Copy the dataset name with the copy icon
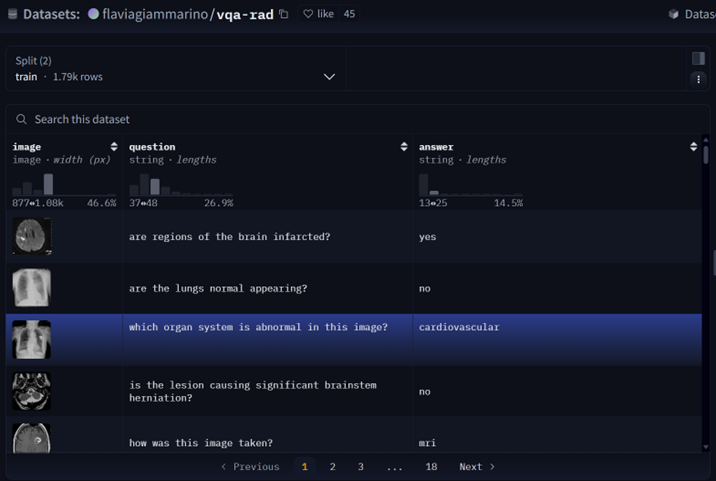The width and height of the screenshot is (716, 481). (284, 15)
